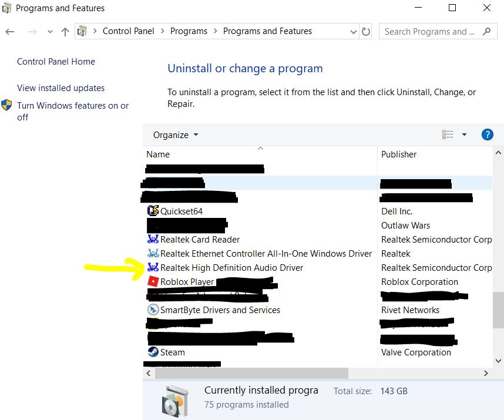Open Turn Windows features on or off

point(73,112)
